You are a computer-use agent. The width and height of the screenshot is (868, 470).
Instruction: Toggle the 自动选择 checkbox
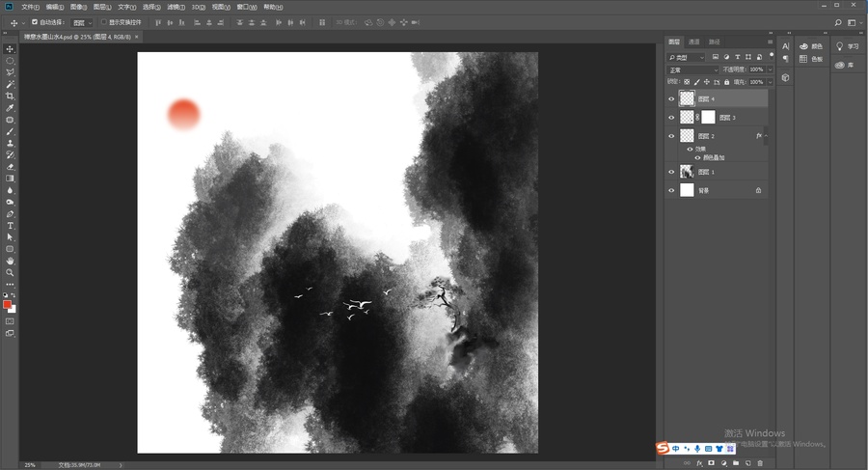tap(35, 22)
